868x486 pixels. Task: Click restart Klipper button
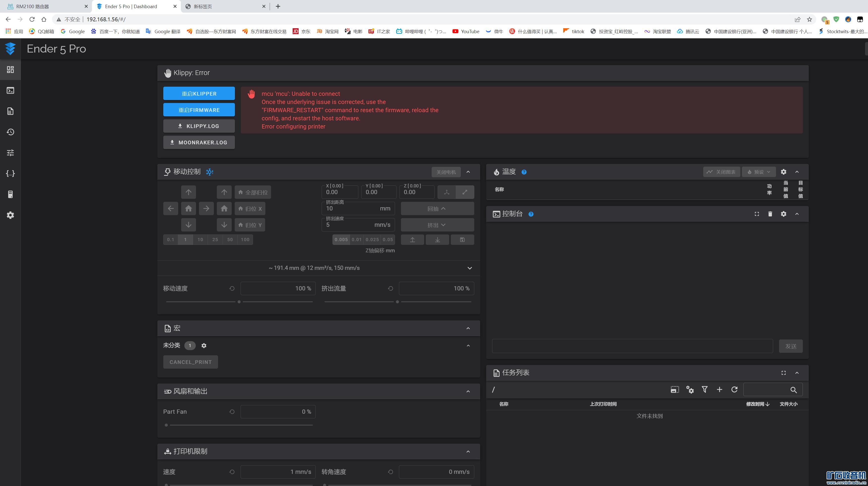pos(199,94)
